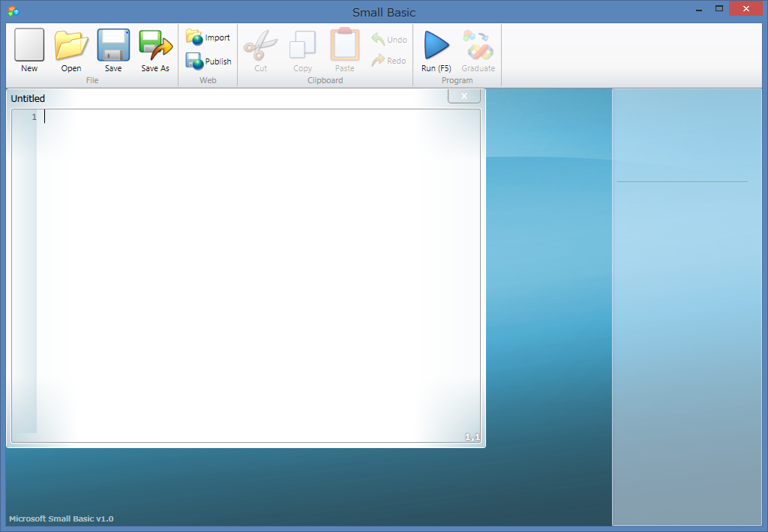The image size is (768, 532).
Task: Minimize the Small Basic window
Action: 699,9
